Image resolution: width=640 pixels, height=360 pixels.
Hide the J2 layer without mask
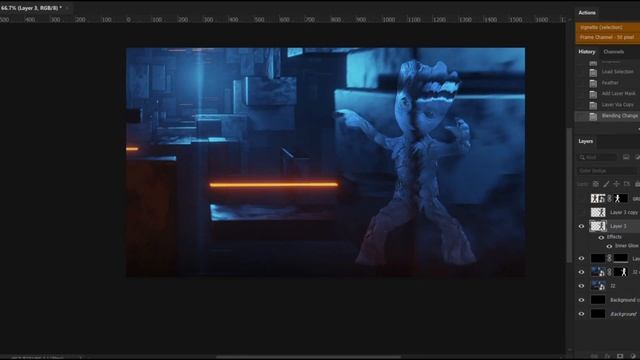pyautogui.click(x=581, y=286)
